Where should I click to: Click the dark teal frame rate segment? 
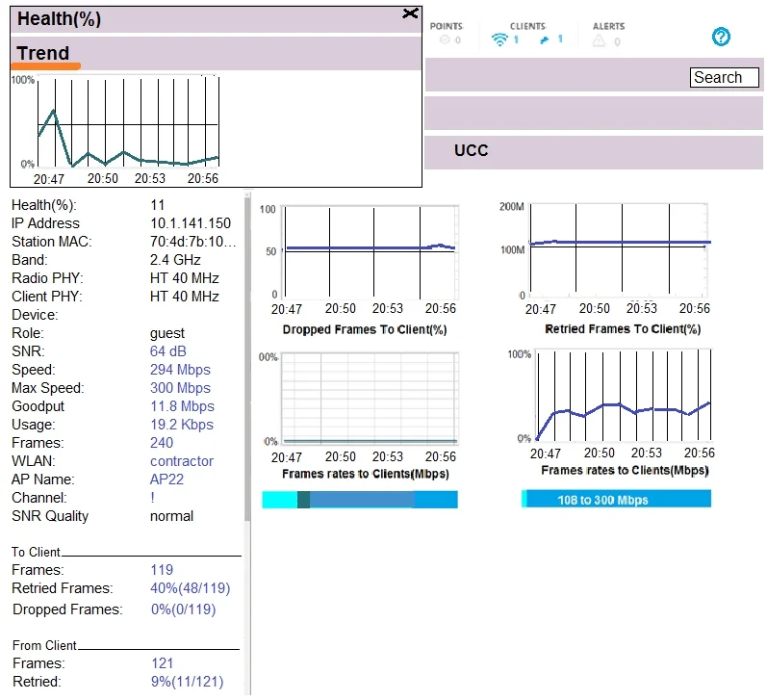coord(303,500)
